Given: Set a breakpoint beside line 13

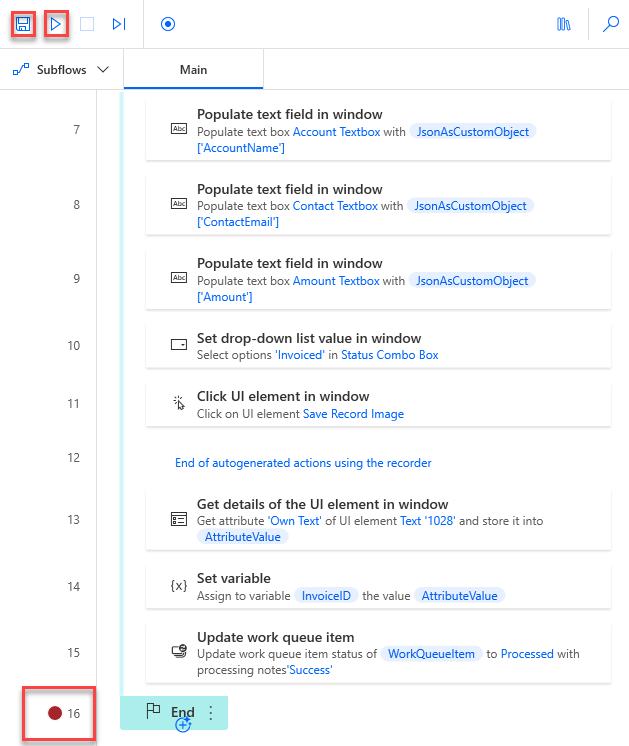Looking at the screenshot, I should (x=55, y=520).
